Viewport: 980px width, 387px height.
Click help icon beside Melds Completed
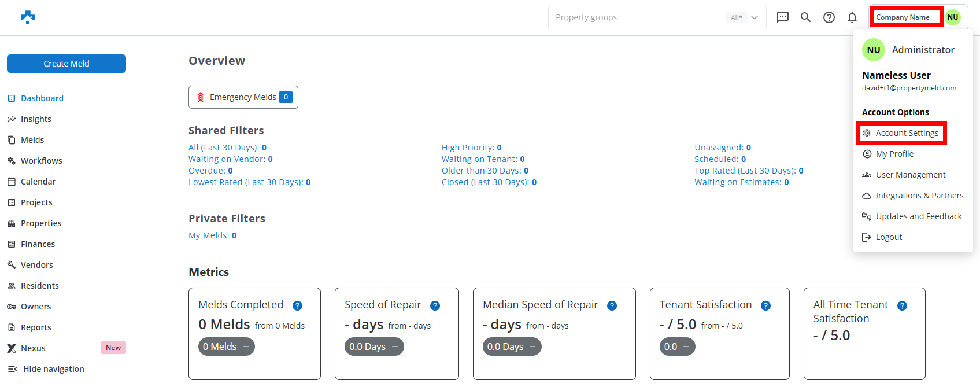tap(297, 305)
